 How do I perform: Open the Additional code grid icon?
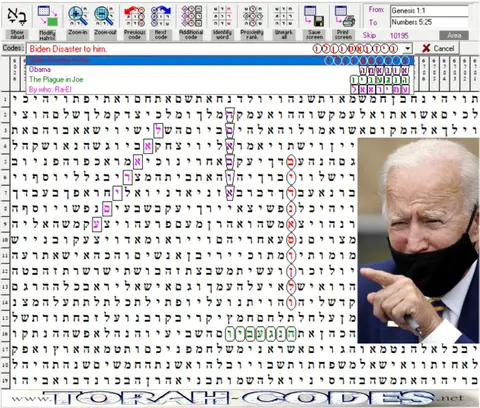(191, 16)
